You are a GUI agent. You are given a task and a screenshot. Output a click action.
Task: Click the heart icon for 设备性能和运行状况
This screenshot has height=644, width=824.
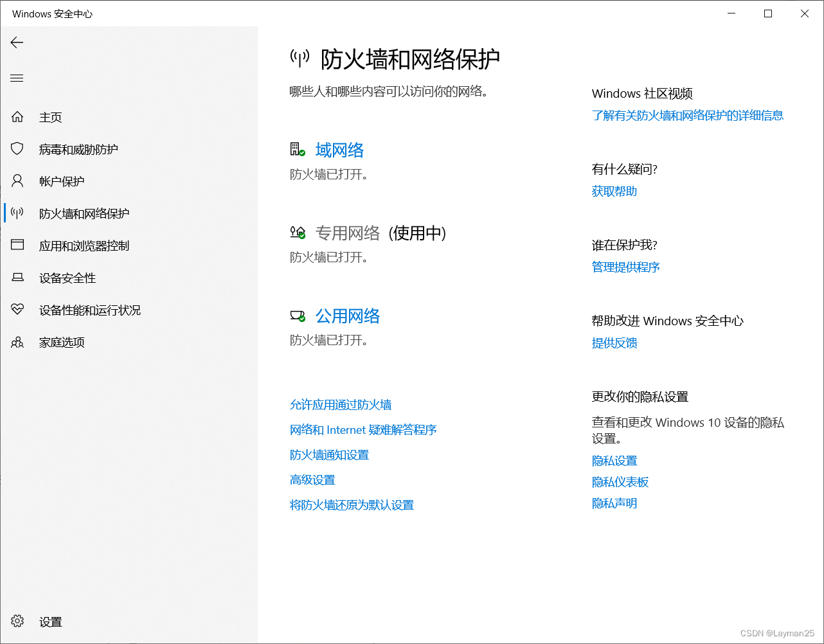click(x=17, y=310)
